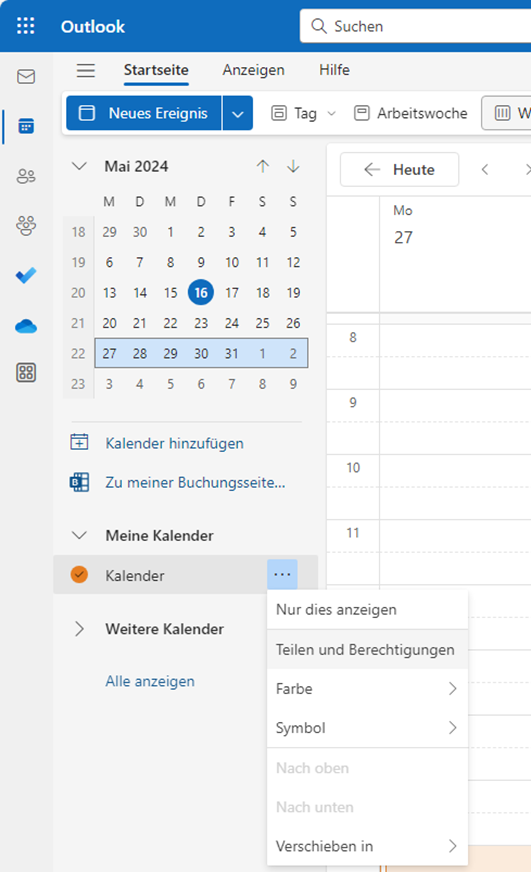This screenshot has height=872, width=531.
Task: Open the People contacts icon
Action: pos(26,176)
